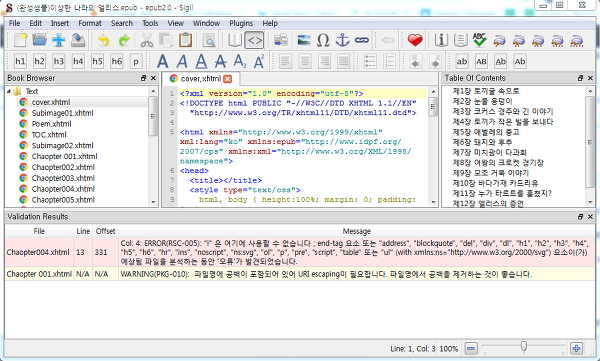The height and width of the screenshot is (361, 600).
Task: Open an existing book with folder icon
Action: click(39, 40)
